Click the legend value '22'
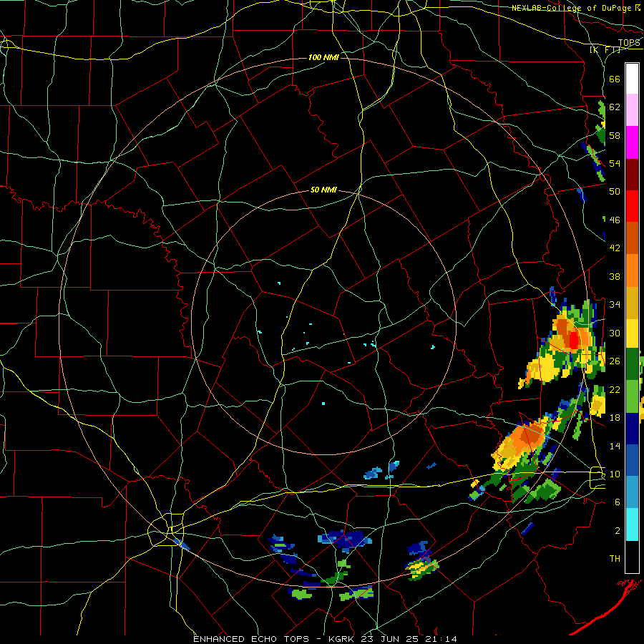Viewport: 644px width, 644px height. click(615, 389)
